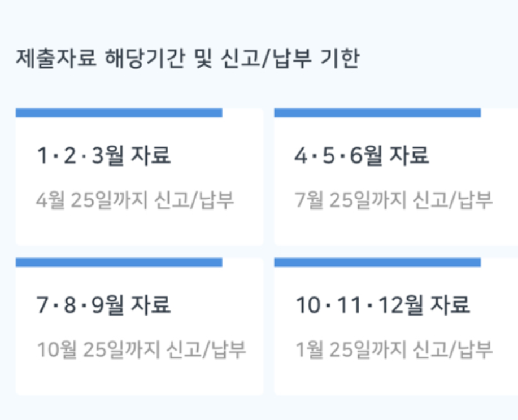Select the '1월 25일까지 신고/납부' deadline text

click(394, 350)
